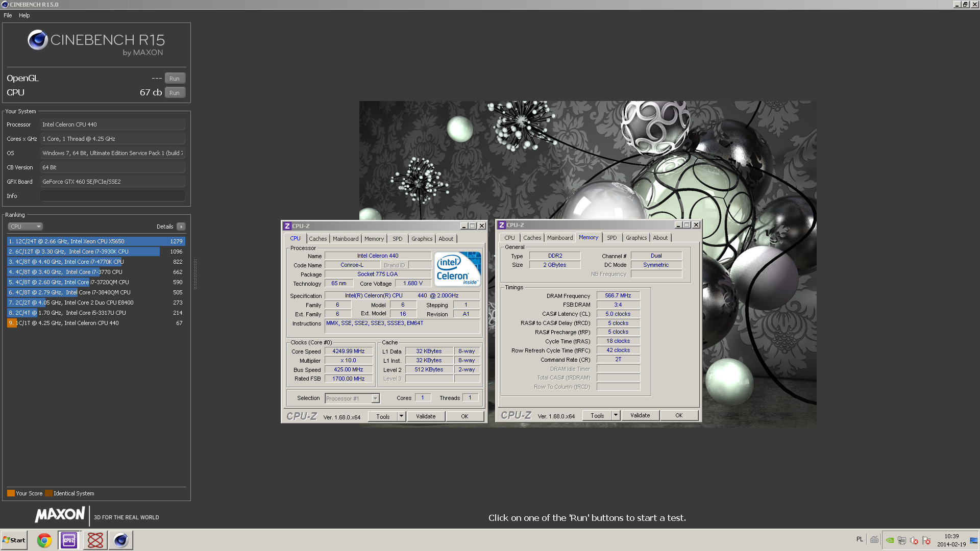Open the Processor #1 selection dropdown
Viewport: 980px width, 551px height.
(352, 398)
